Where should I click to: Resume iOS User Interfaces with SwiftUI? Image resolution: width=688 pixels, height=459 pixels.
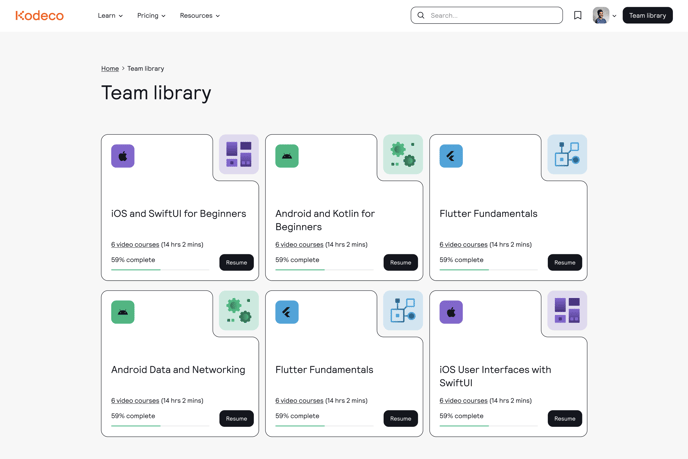[x=565, y=419]
